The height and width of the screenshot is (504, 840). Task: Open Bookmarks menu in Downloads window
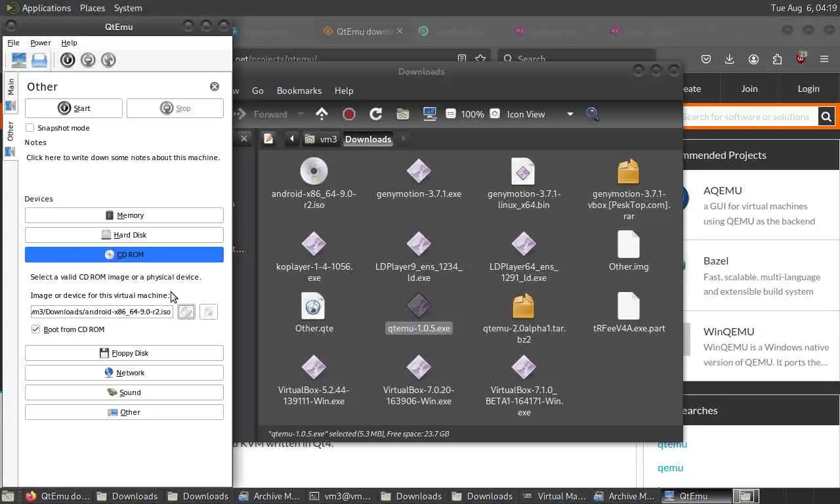299,91
